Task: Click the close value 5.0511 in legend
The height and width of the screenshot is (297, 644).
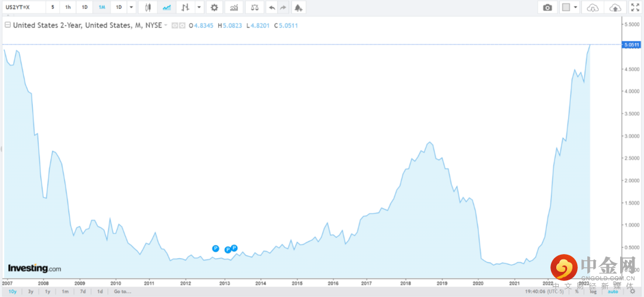Action: 289,26
